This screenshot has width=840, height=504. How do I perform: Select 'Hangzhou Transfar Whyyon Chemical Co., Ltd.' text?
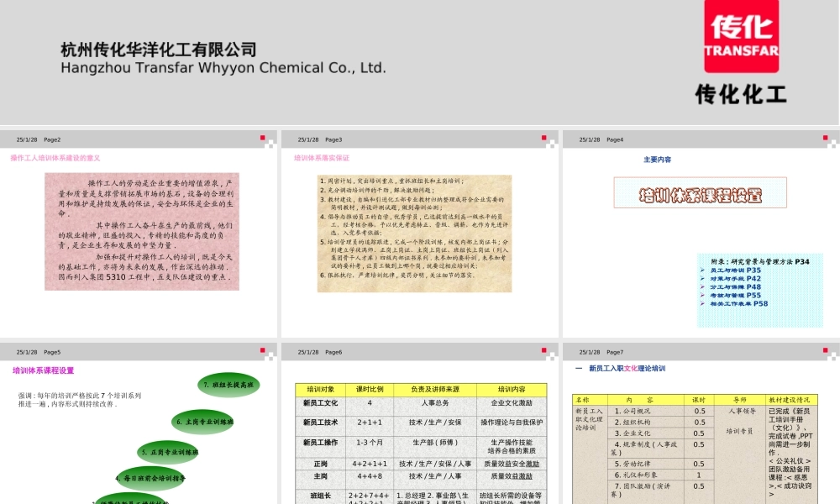[x=223, y=68]
